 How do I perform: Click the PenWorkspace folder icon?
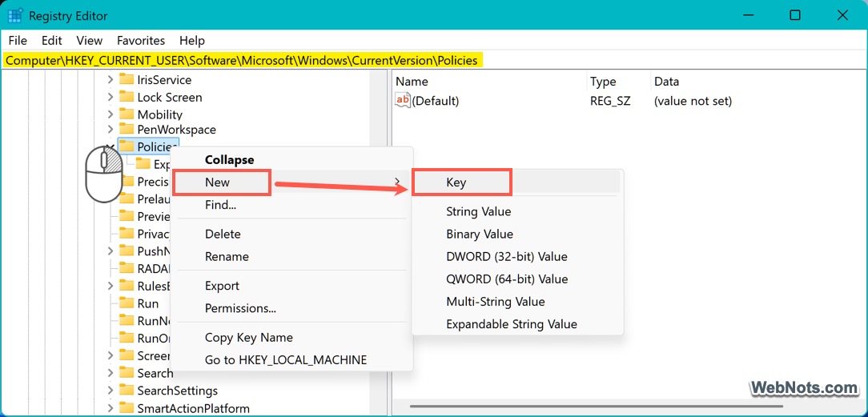point(126,129)
